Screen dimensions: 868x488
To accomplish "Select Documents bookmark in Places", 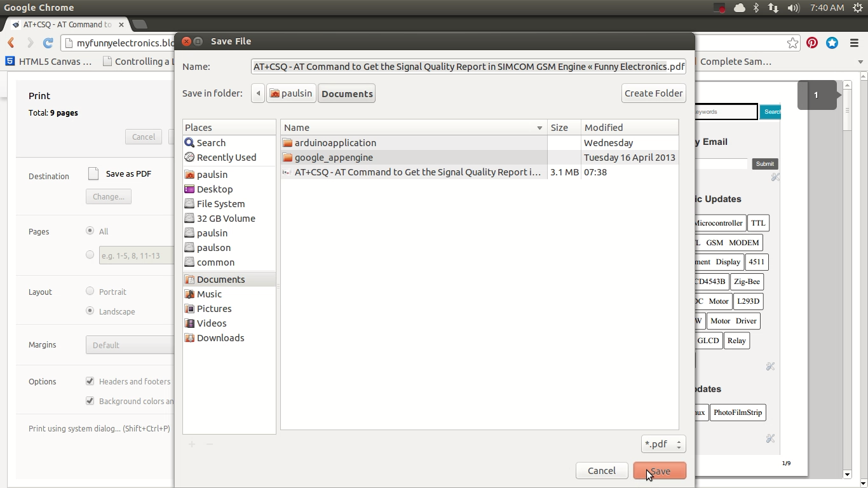I will click(x=229, y=280).
